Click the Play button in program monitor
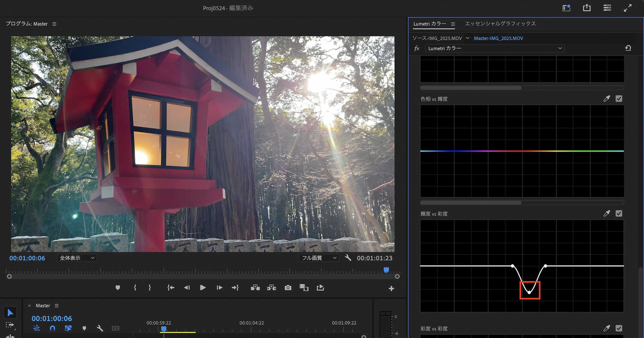Screen dimensions: 644x338 click(x=203, y=287)
